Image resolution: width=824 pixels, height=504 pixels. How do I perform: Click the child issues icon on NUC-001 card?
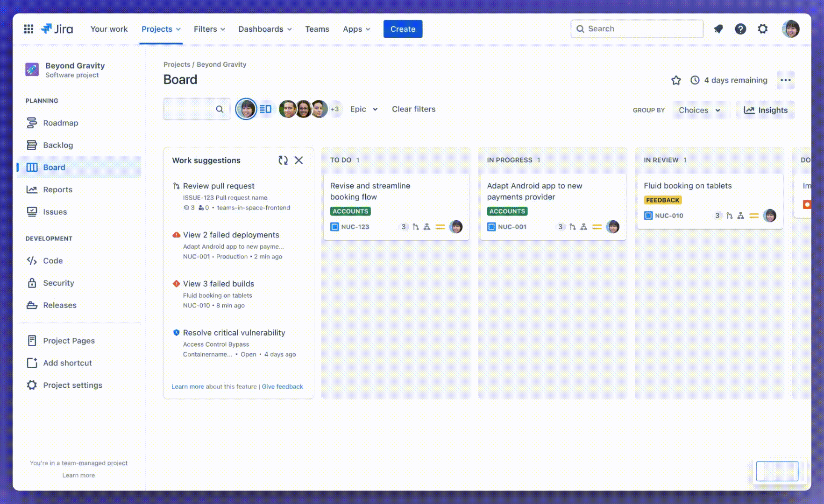pos(583,227)
